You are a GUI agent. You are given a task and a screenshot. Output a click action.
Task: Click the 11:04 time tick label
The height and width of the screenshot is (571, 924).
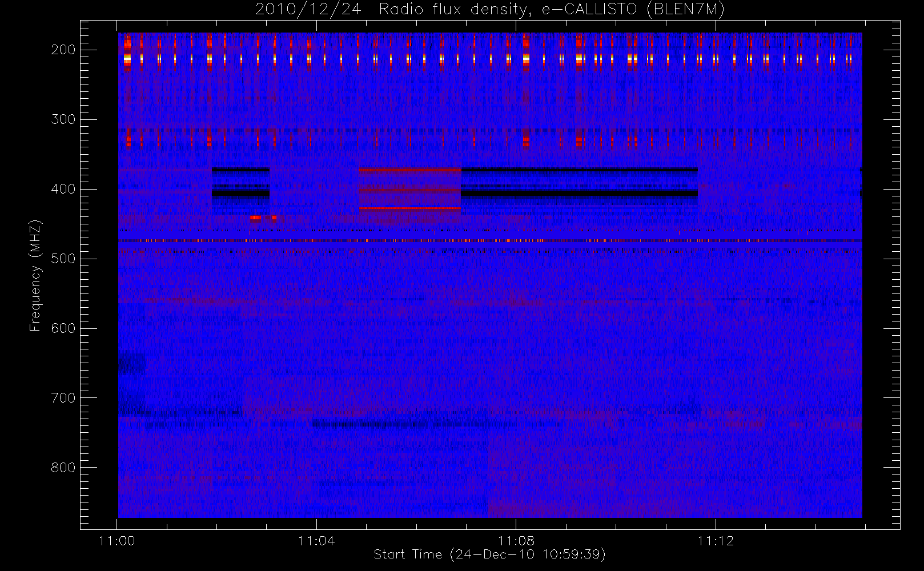tap(316, 541)
